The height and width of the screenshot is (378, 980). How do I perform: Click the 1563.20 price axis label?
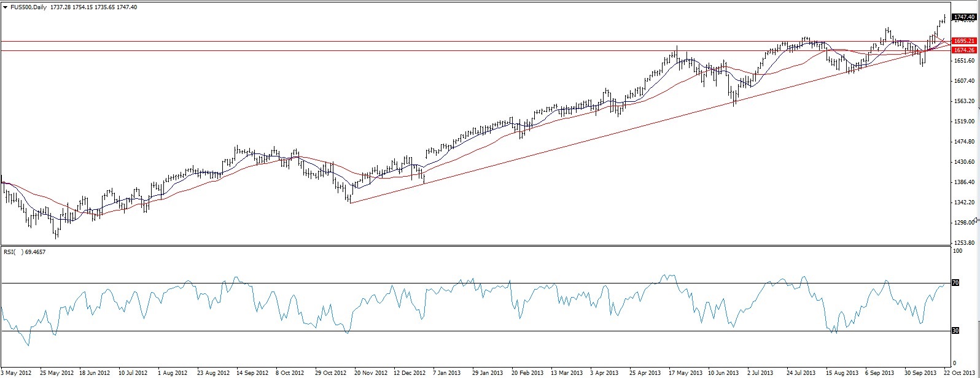pyautogui.click(x=965, y=101)
